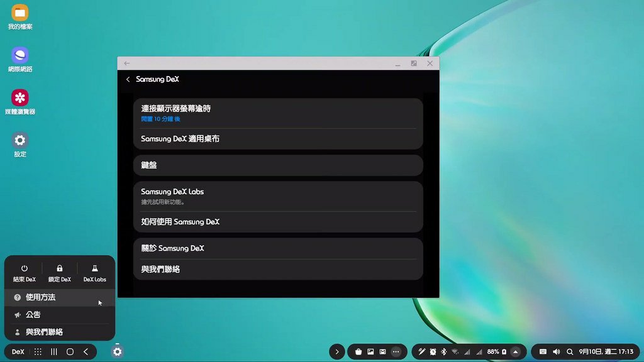This screenshot has width=644, height=362.
Task: Open the 設定 desktop icon
Action: pos(19,145)
